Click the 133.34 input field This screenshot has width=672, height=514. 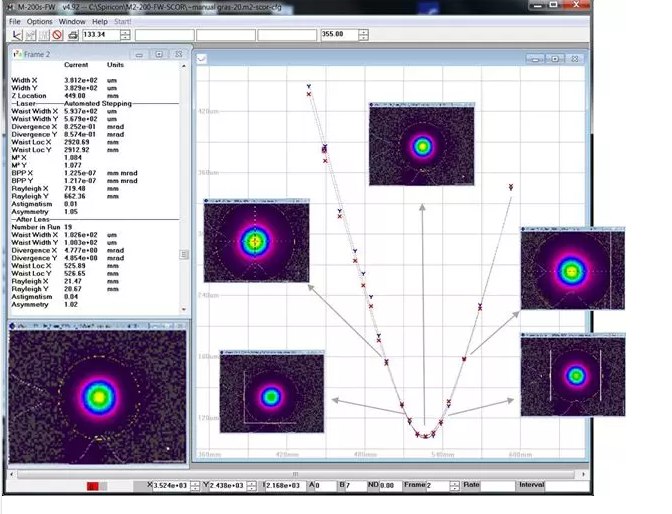coord(100,35)
